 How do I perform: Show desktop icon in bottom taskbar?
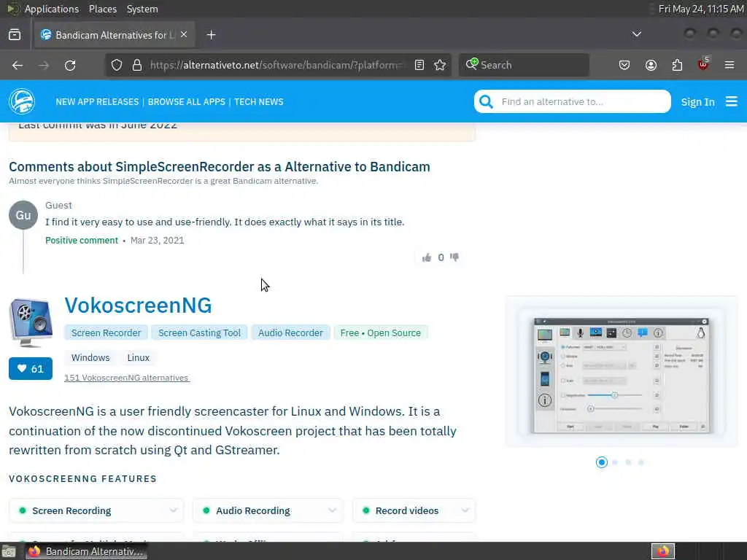coord(9,552)
